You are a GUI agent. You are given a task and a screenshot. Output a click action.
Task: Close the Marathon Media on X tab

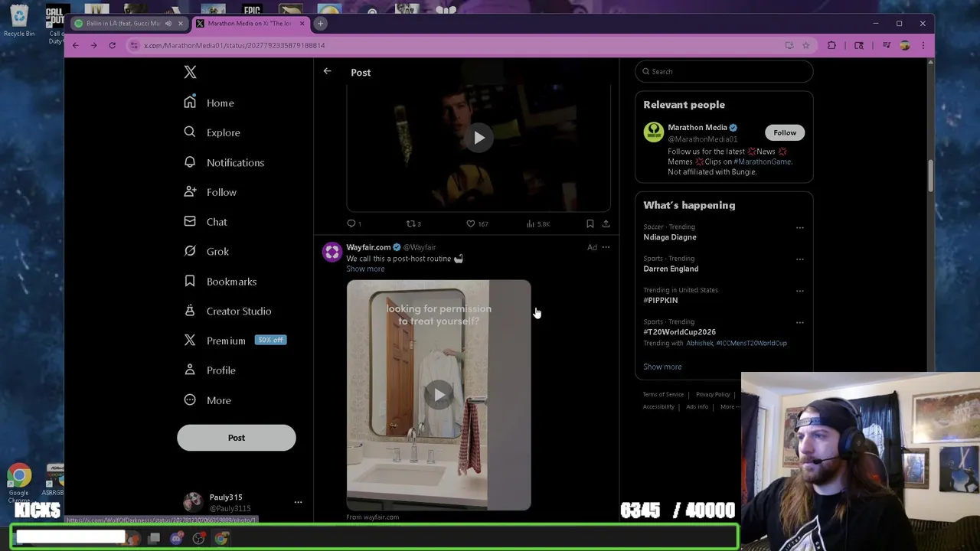302,23
